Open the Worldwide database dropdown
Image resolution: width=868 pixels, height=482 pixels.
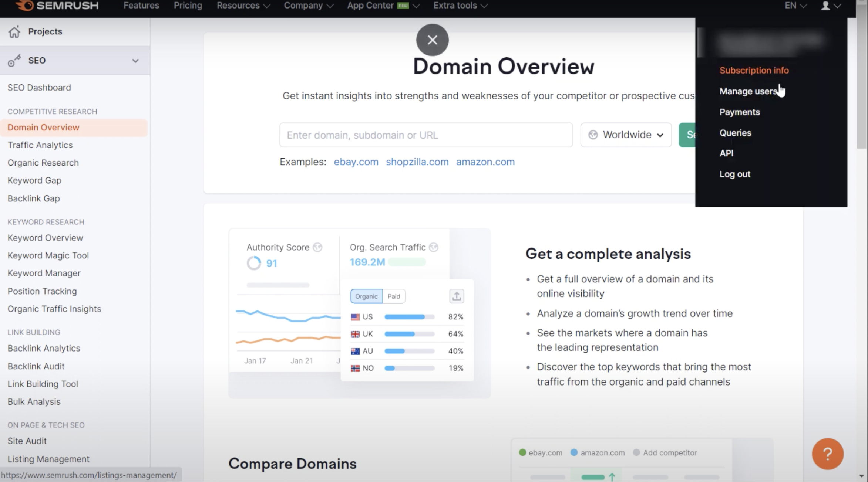[626, 135]
